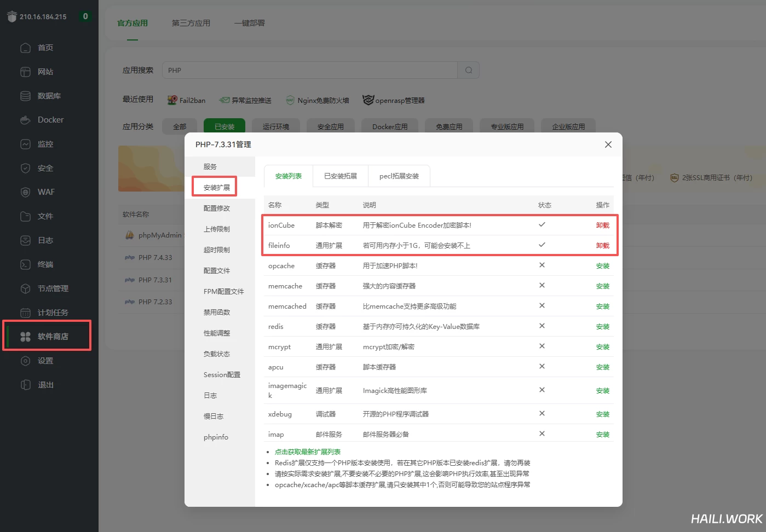Switch to the 已安装拓展 tab
Image resolution: width=766 pixels, height=532 pixels.
340,176
